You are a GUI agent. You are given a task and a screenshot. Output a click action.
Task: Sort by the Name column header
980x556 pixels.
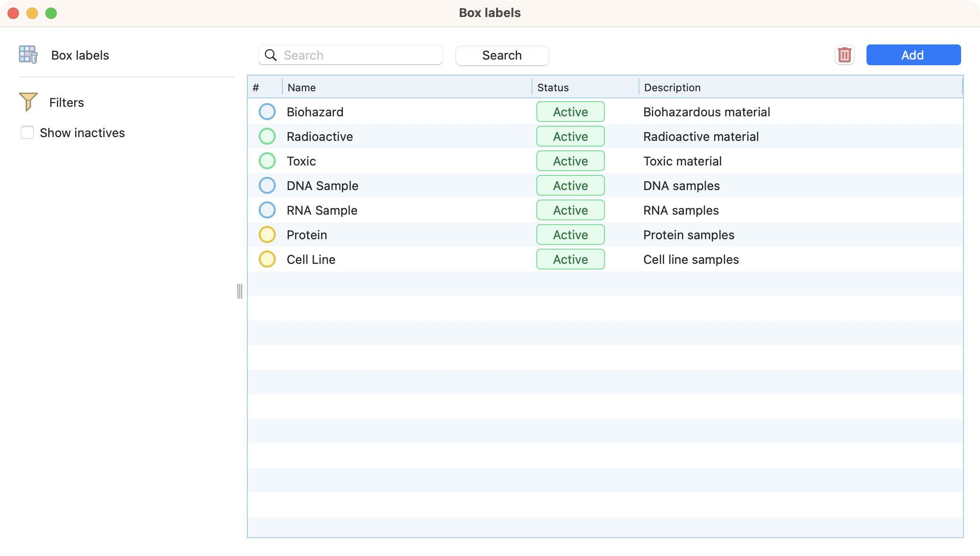(x=302, y=87)
